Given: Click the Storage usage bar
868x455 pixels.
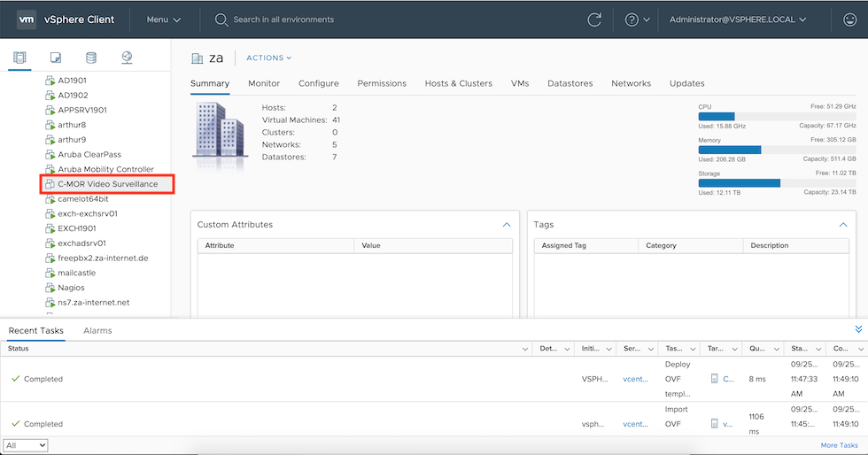Looking at the screenshot, I should point(778,182).
